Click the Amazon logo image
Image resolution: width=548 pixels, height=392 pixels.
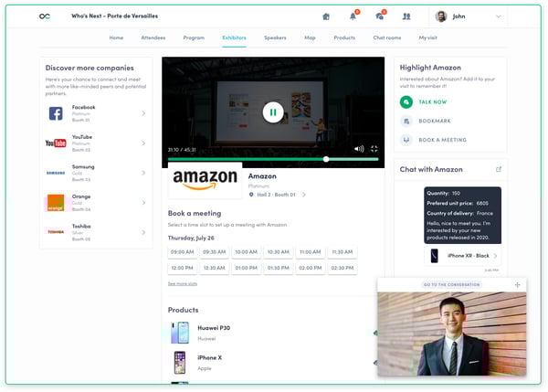point(205,180)
